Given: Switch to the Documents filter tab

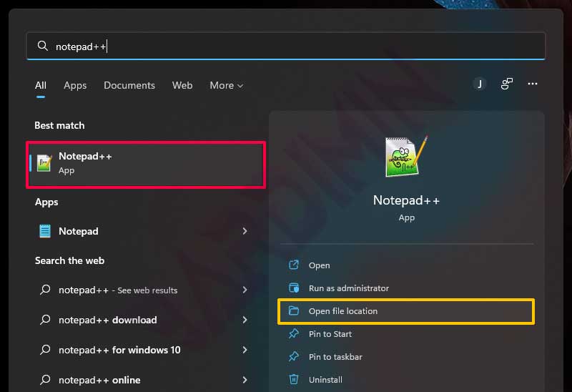Looking at the screenshot, I should coord(129,85).
